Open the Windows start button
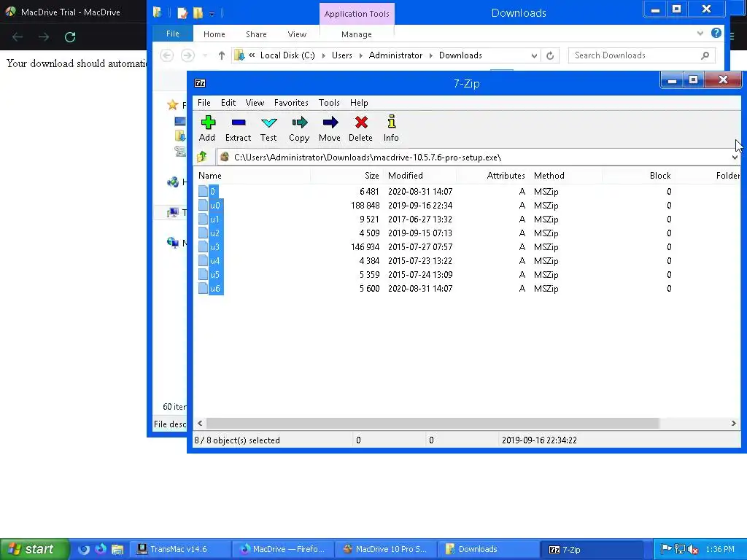This screenshot has height=560, width=747. (35, 549)
